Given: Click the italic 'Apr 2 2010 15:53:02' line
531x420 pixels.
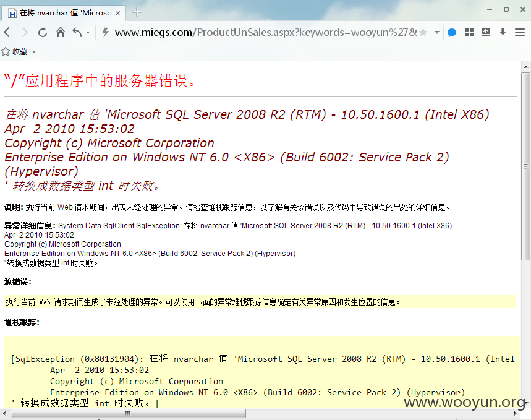Looking at the screenshot, I should pos(69,129).
